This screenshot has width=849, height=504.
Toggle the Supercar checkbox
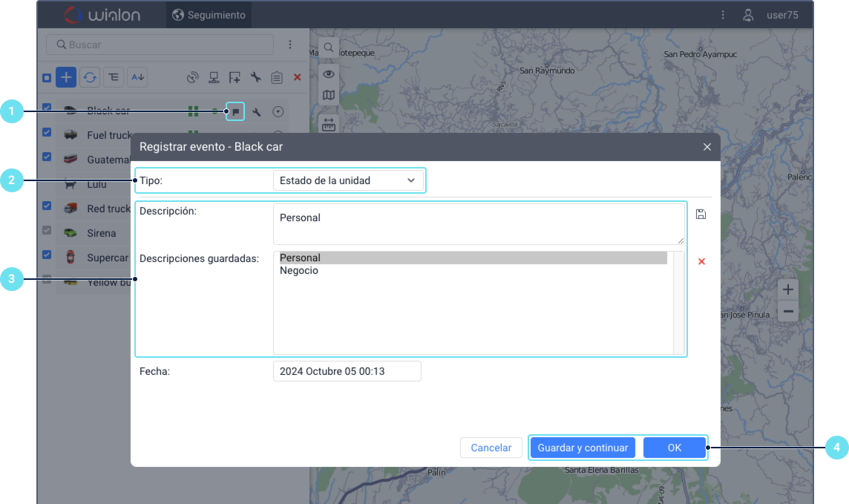47,255
